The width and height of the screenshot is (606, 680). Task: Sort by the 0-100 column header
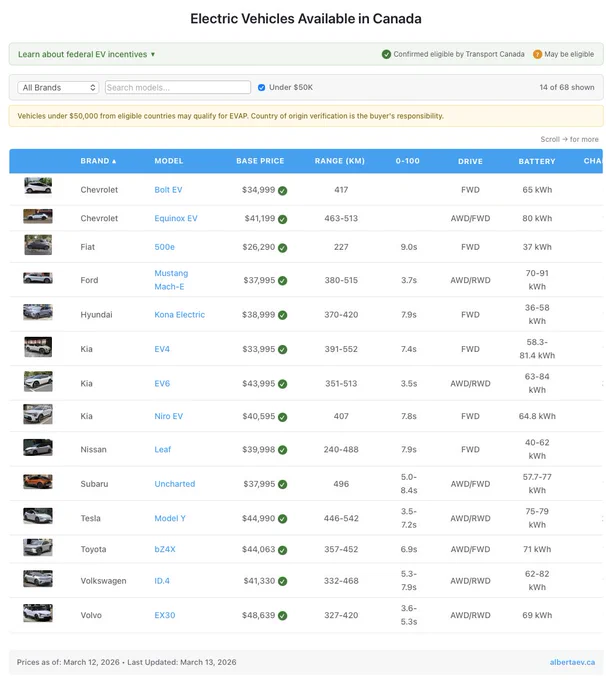pyautogui.click(x=407, y=161)
